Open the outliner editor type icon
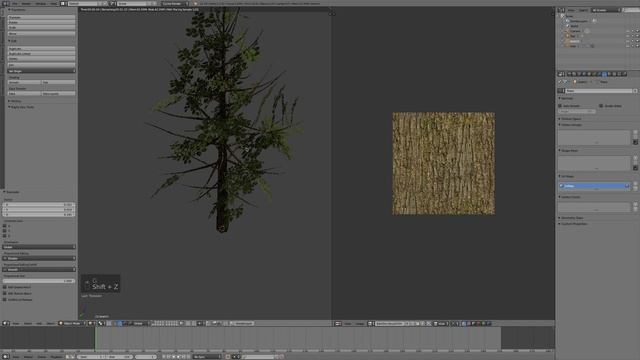This screenshot has height=360, width=640. tap(562, 10)
